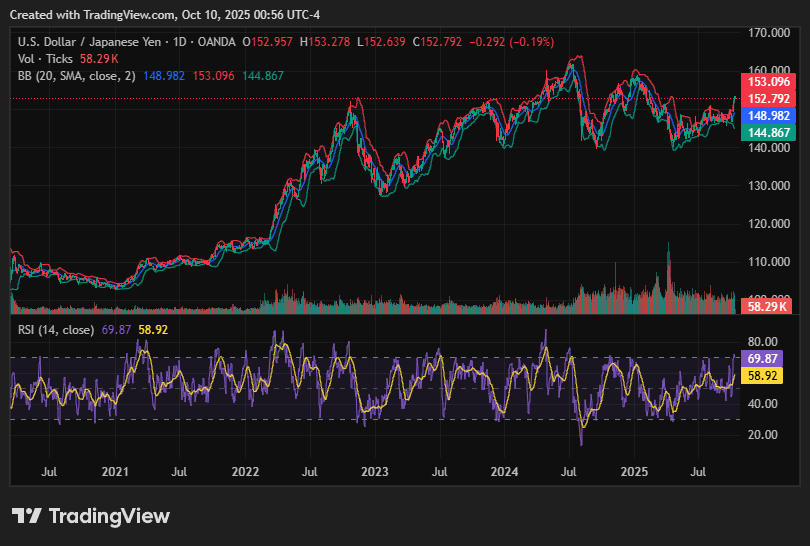810x546 pixels.
Task: Click the red 153.096 price axis tag
Action: click(770, 82)
